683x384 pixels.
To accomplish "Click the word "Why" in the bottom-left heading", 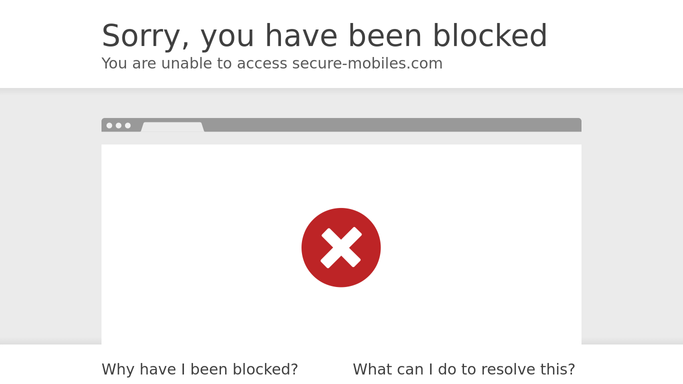I will coord(117,370).
